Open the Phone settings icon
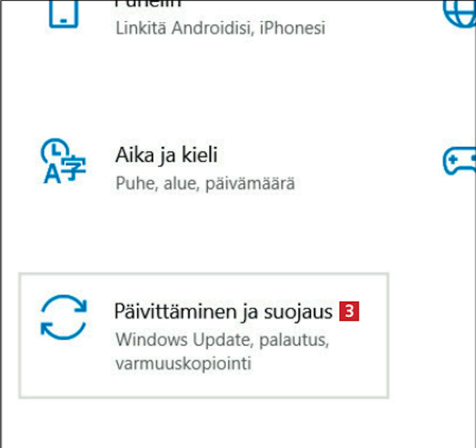Image resolution: width=476 pixels, height=448 pixels. [x=63, y=14]
